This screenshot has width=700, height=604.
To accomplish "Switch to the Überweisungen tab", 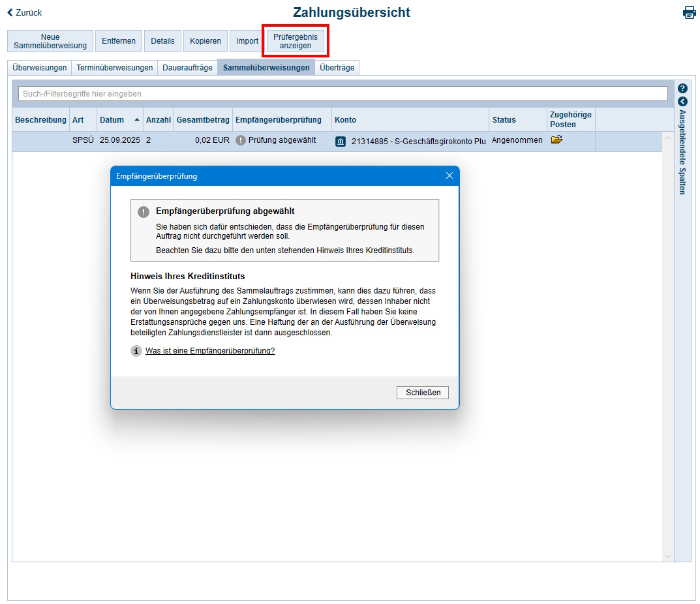I will pyautogui.click(x=40, y=68).
